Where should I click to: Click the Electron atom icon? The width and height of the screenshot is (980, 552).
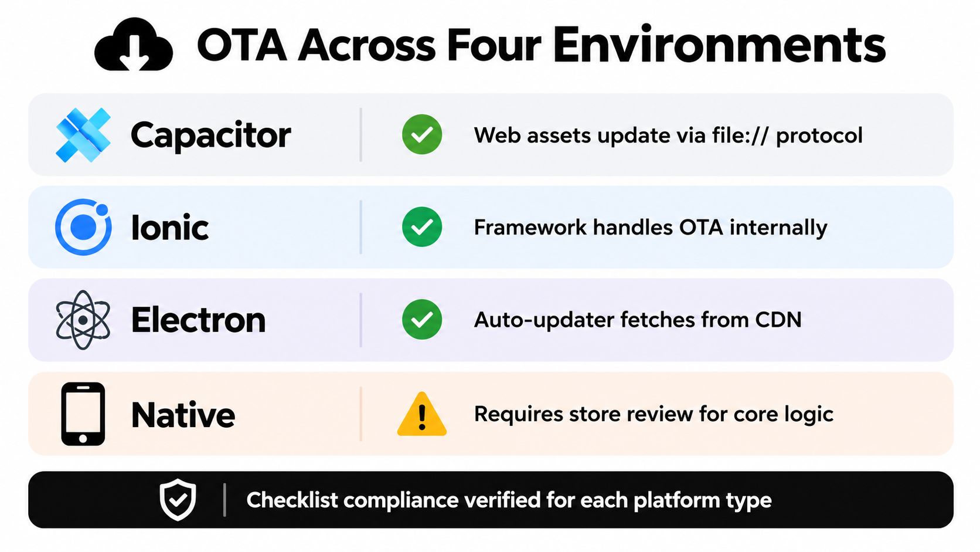(x=83, y=320)
